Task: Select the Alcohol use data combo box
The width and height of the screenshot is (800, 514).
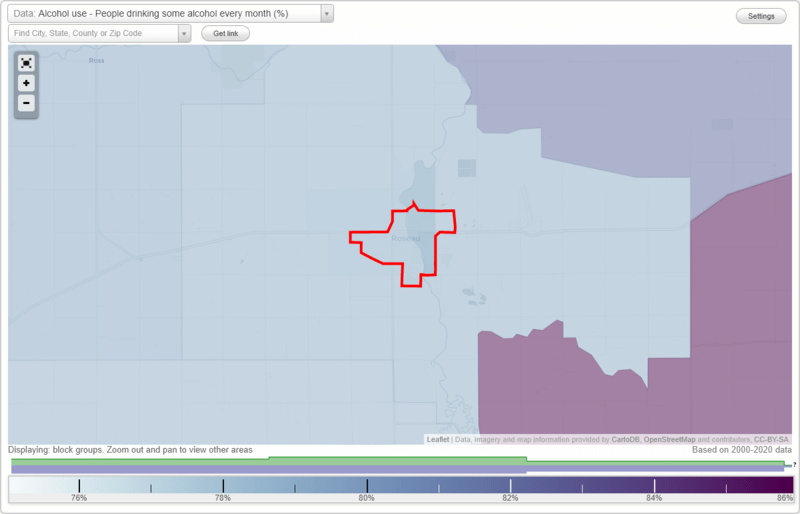Action: coord(170,14)
